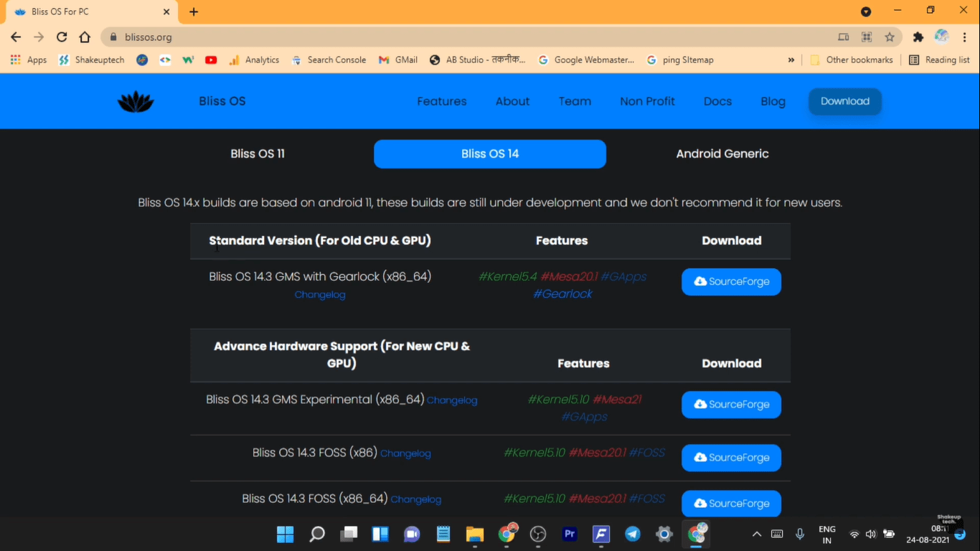Click the Bliss OS lotus logo

135,100
